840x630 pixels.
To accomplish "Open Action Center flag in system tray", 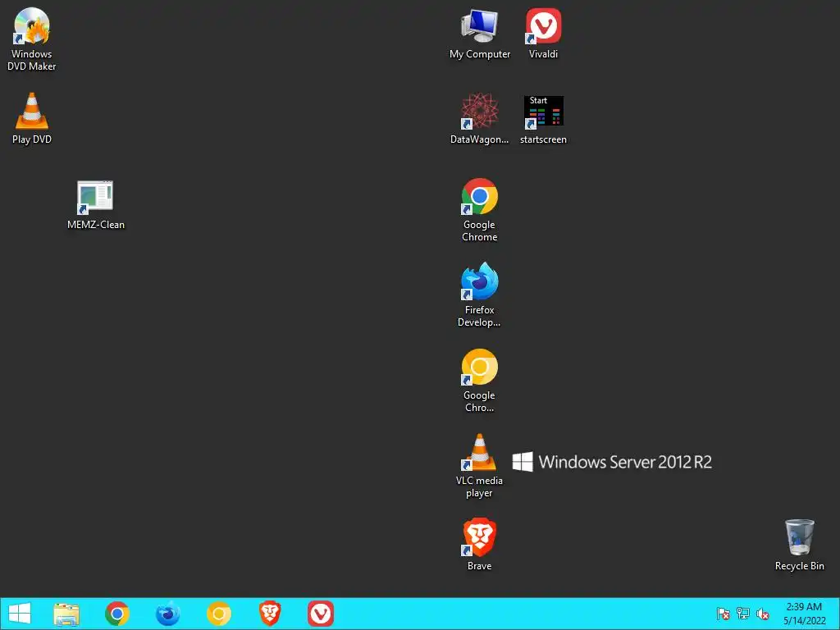I will [723, 614].
